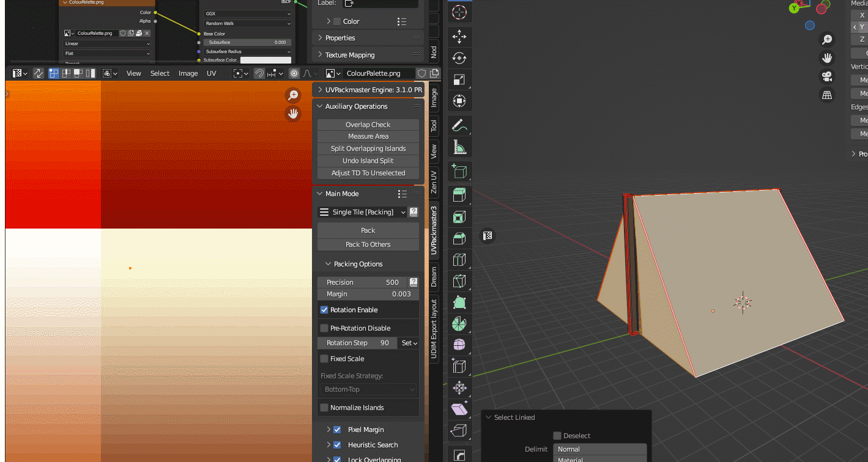
Task: Enable UV vertex select mode
Action: [54, 73]
